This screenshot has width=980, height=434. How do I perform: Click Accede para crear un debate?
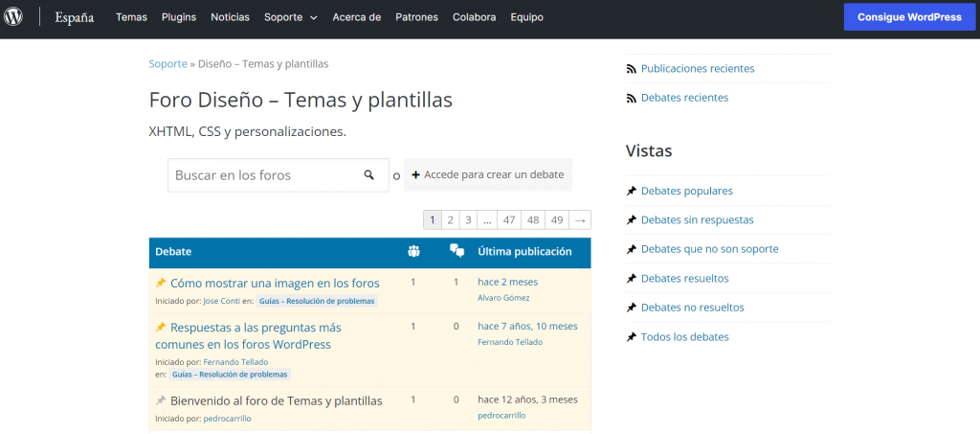(x=488, y=175)
